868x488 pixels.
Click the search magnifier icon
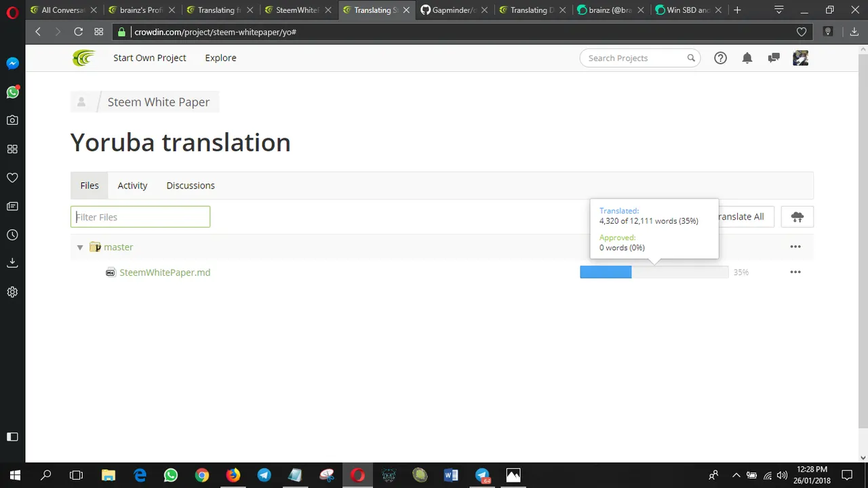click(691, 58)
